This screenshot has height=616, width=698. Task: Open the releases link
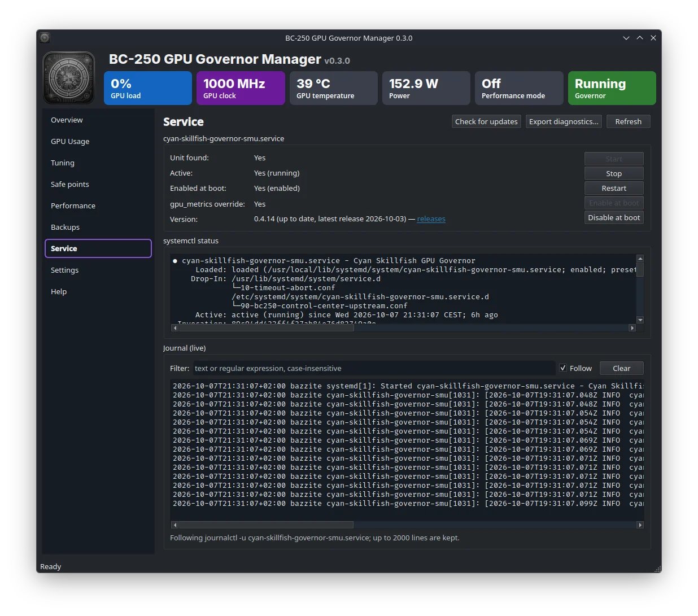(431, 219)
